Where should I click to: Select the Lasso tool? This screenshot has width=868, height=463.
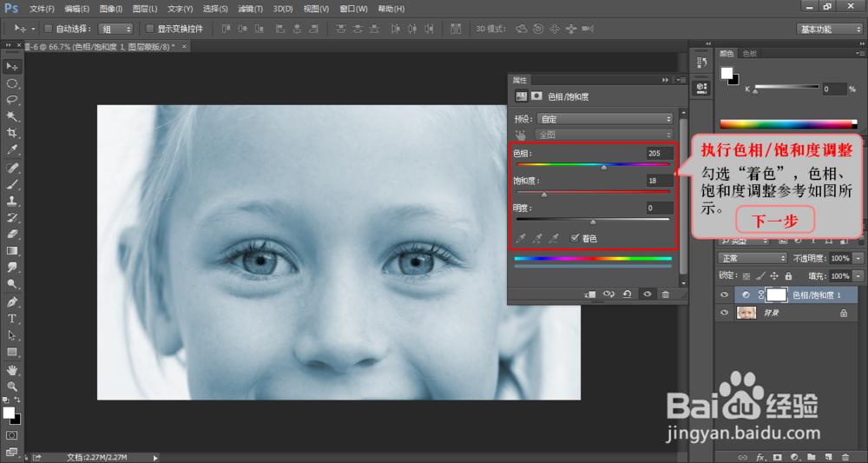pyautogui.click(x=11, y=100)
